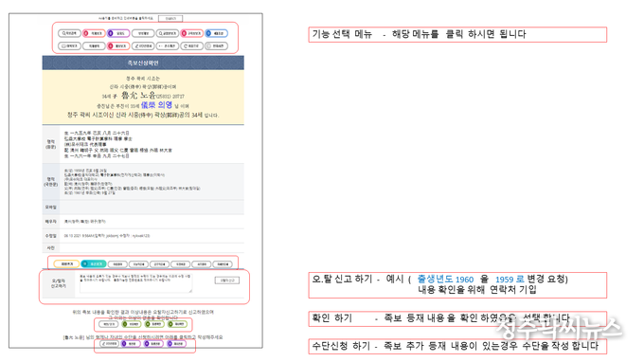Click the gray button beside green confirmation buttons
Viewport: 644px width, 362px height.
[x=108, y=324]
